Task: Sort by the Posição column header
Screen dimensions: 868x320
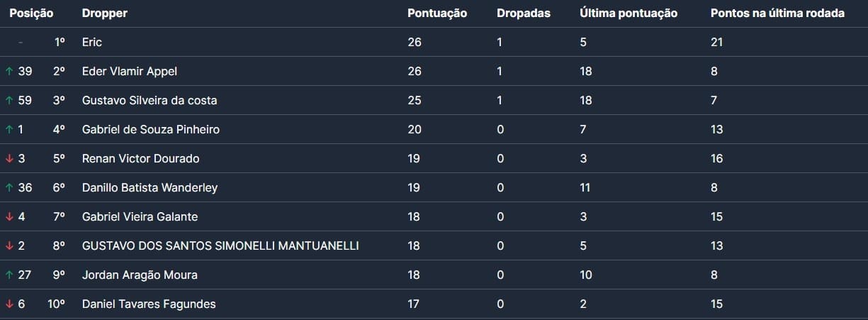Action: [31, 13]
